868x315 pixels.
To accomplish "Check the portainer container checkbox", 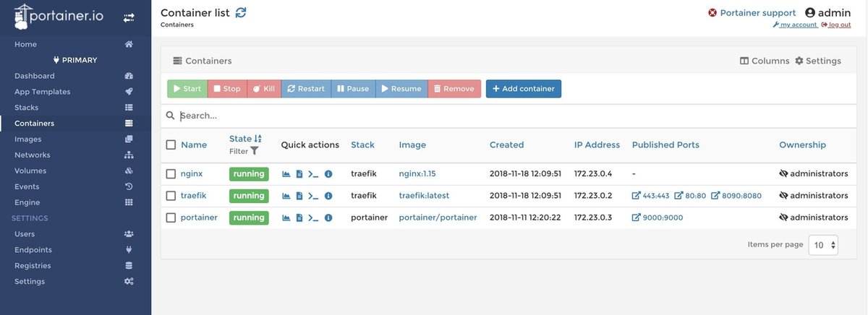I will [x=171, y=217].
